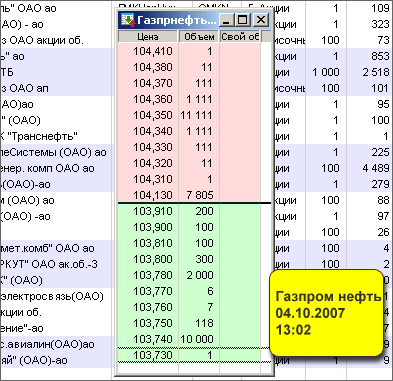
Task: Click the Цена column header
Action: pos(148,36)
